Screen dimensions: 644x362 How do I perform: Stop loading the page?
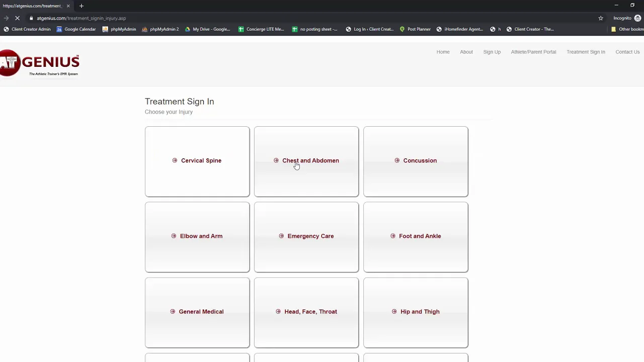[x=17, y=18]
